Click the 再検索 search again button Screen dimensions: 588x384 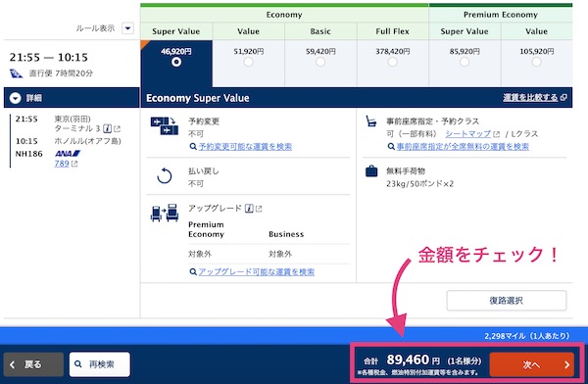(x=100, y=364)
